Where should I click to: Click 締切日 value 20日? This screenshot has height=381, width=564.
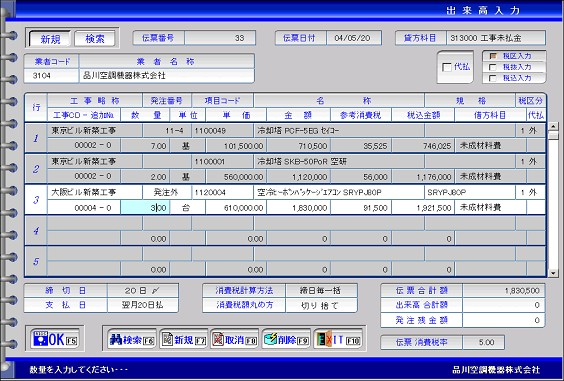pos(142,290)
